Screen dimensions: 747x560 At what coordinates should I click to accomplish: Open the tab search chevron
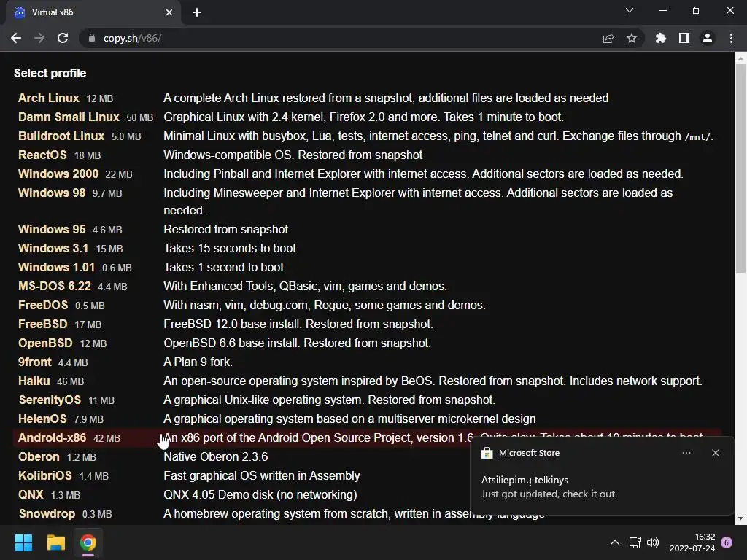tap(630, 10)
